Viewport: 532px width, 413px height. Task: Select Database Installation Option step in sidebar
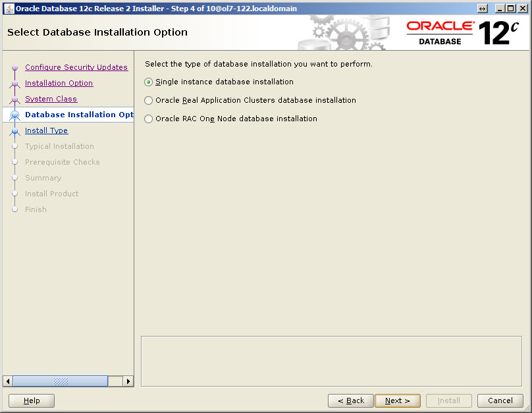click(x=79, y=115)
